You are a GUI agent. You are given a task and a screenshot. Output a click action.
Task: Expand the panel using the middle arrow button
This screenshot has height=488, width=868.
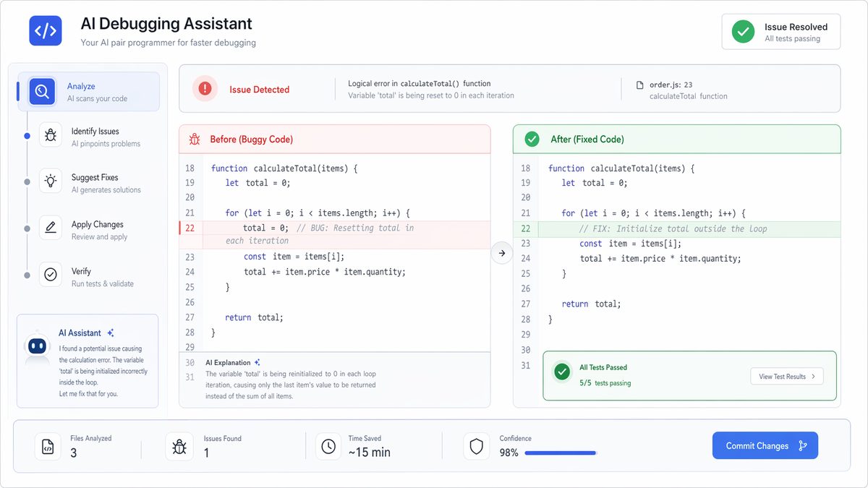coord(502,253)
